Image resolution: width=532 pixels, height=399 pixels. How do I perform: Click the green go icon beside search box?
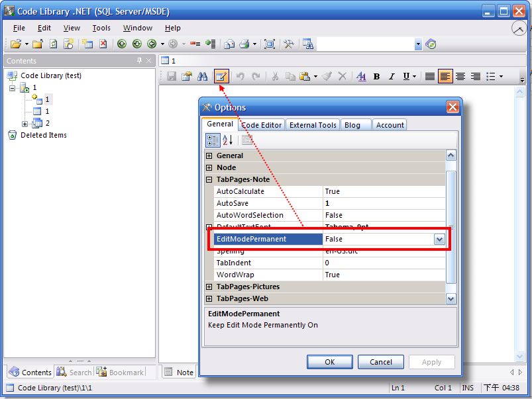[431, 44]
